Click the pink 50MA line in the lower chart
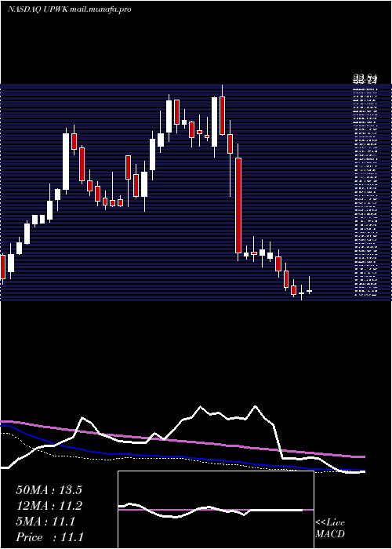The height and width of the screenshot is (549, 392). tap(182, 441)
